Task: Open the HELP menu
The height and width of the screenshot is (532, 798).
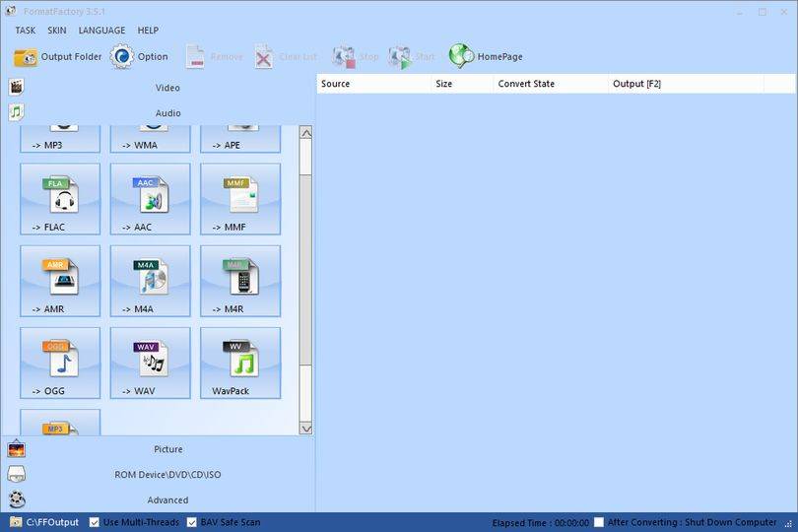Action: (x=148, y=31)
